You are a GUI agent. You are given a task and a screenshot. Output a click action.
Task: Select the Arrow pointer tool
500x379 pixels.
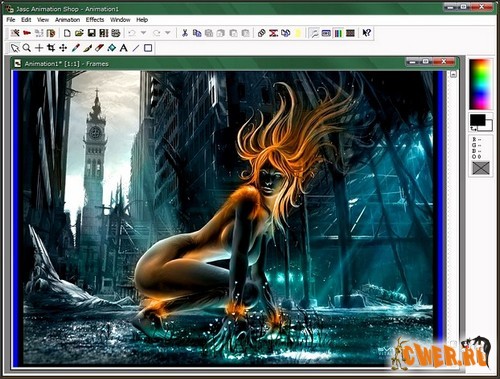15,48
